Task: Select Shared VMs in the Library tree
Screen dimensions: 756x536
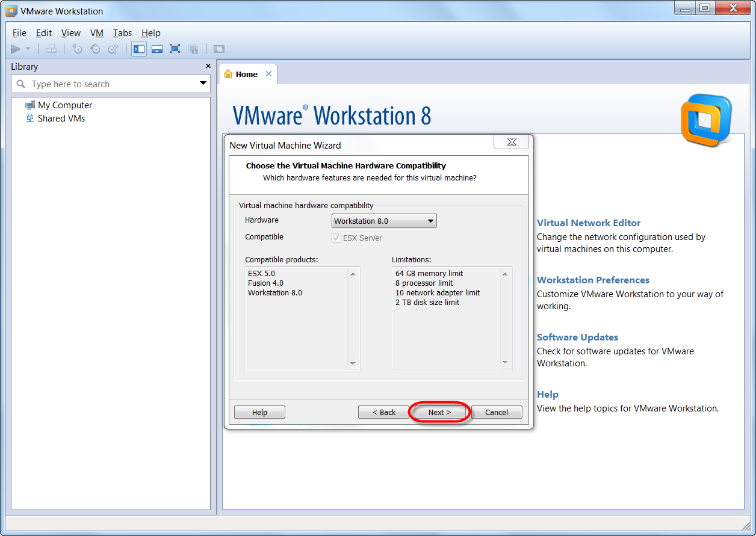Action: 61,118
